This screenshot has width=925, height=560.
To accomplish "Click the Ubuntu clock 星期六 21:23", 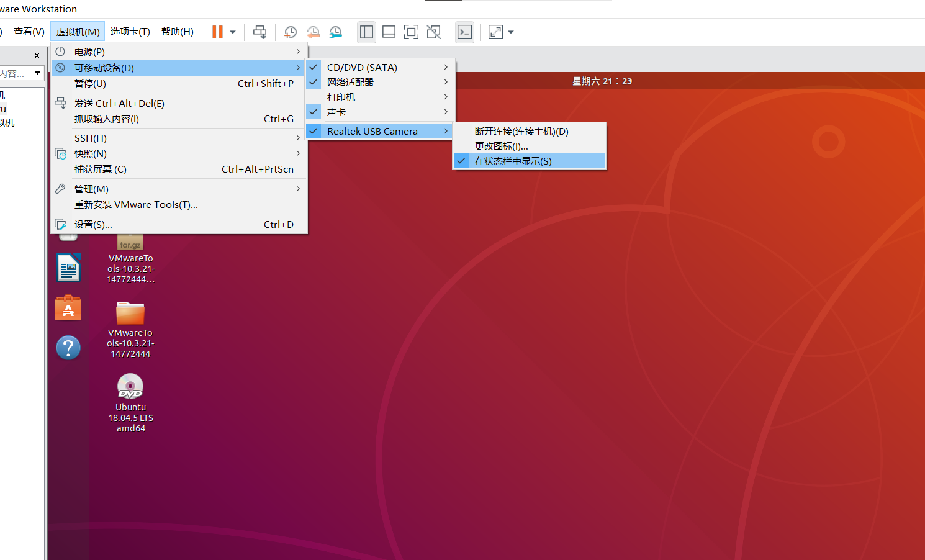I will (x=602, y=81).
